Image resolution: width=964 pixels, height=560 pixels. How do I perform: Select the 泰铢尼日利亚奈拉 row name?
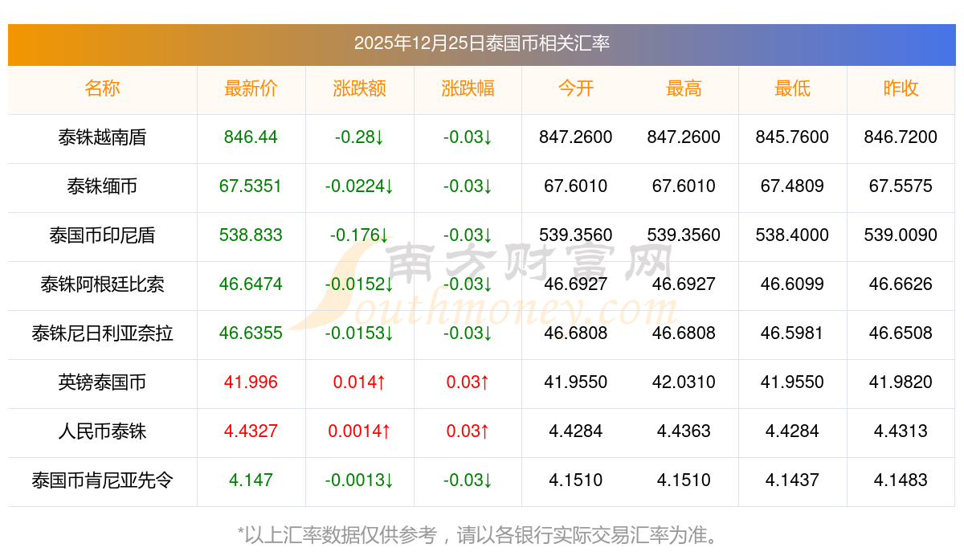pyautogui.click(x=102, y=333)
